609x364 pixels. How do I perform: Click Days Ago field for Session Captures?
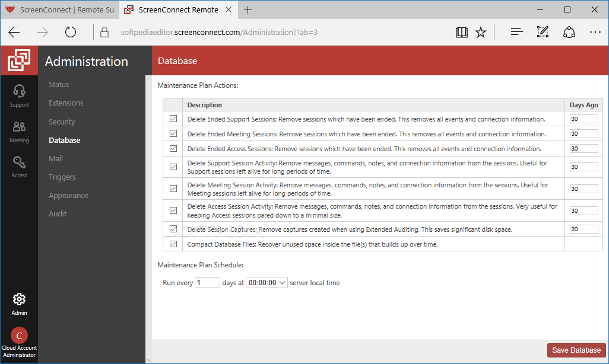tap(583, 229)
